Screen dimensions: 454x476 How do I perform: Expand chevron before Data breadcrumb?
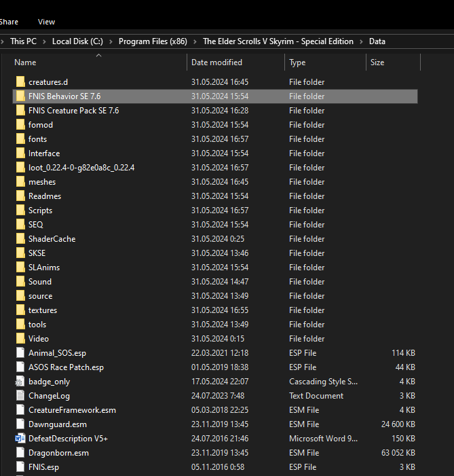pos(361,41)
